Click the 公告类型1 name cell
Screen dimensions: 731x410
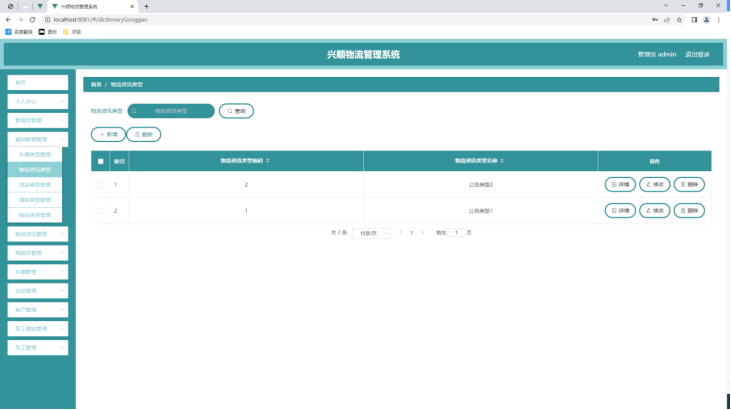click(481, 211)
